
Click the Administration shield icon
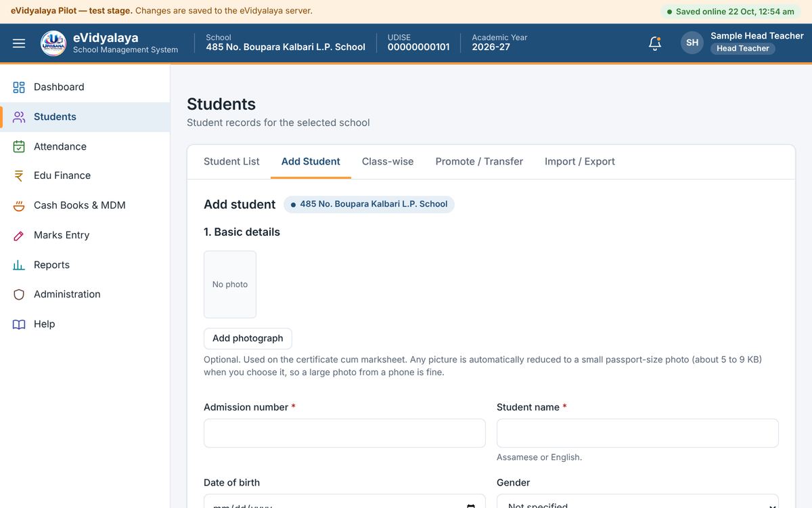[x=19, y=294]
